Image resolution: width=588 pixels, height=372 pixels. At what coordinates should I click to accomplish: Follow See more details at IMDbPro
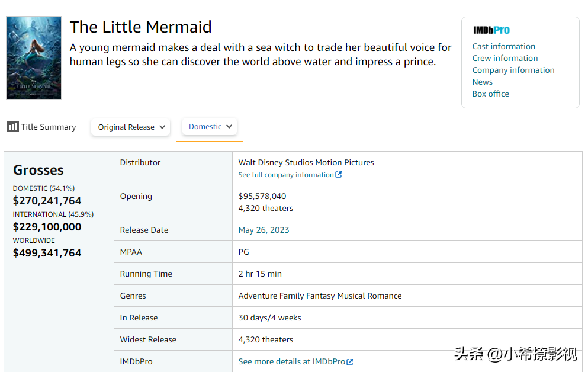click(x=291, y=361)
